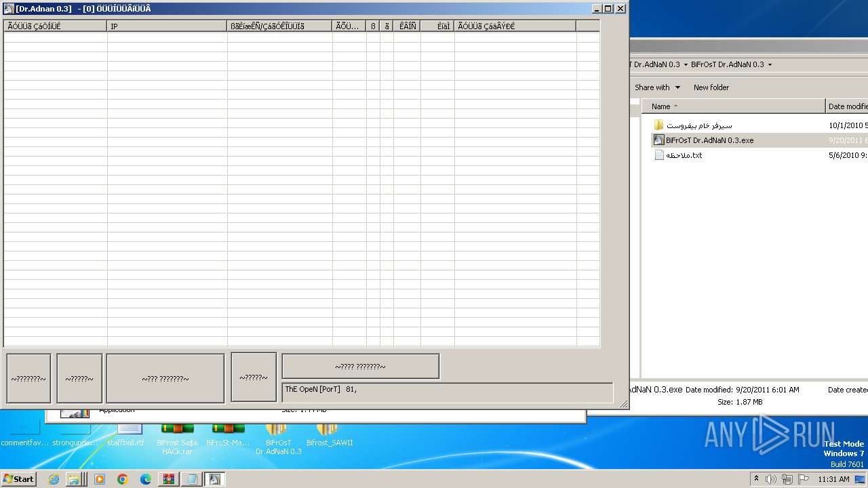The height and width of the screenshot is (488, 868).
Task: Sort by the "ÃÓÜÜã ÇáÖÍíÉ" column header
Action: 56,26
